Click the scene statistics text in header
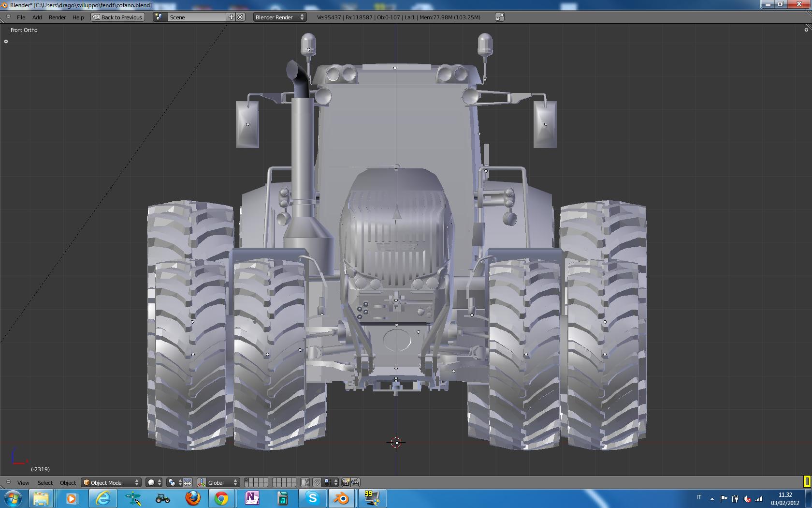 pyautogui.click(x=399, y=17)
